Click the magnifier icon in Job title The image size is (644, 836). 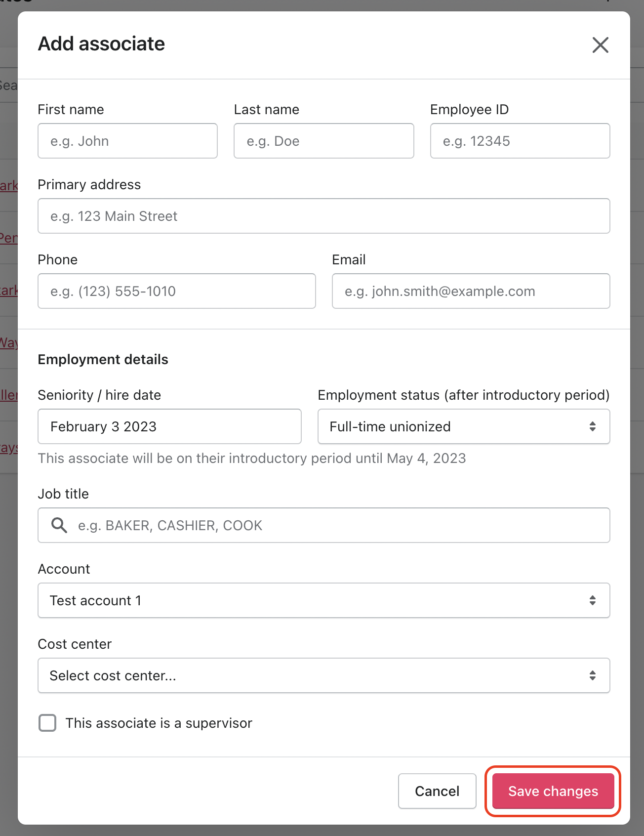59,525
